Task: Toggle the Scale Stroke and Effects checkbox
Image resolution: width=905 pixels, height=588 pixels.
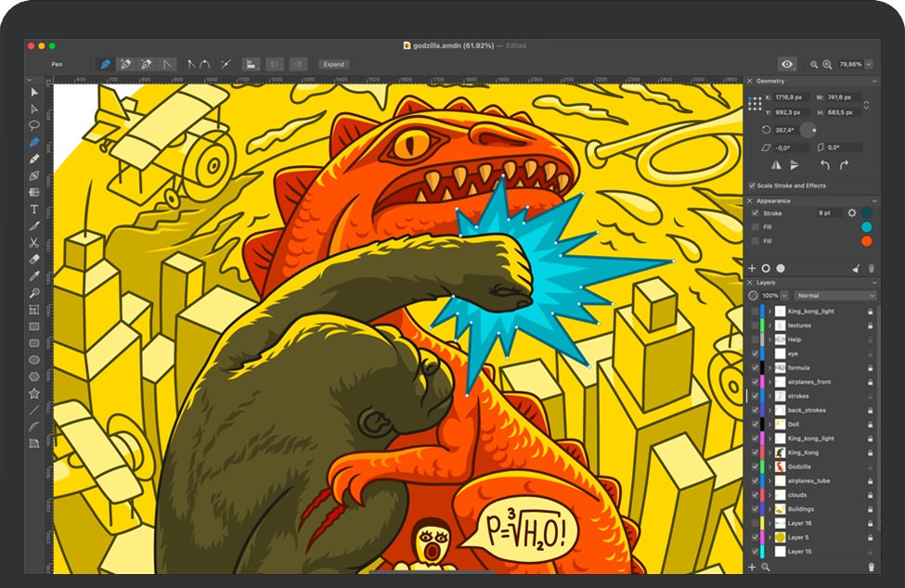Action: [x=753, y=185]
